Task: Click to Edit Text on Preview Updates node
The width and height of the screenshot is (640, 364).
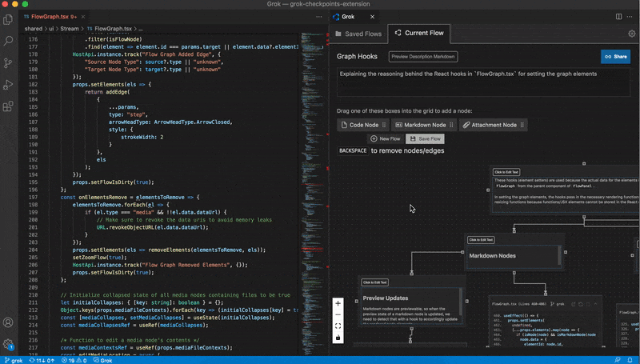Action: click(374, 282)
